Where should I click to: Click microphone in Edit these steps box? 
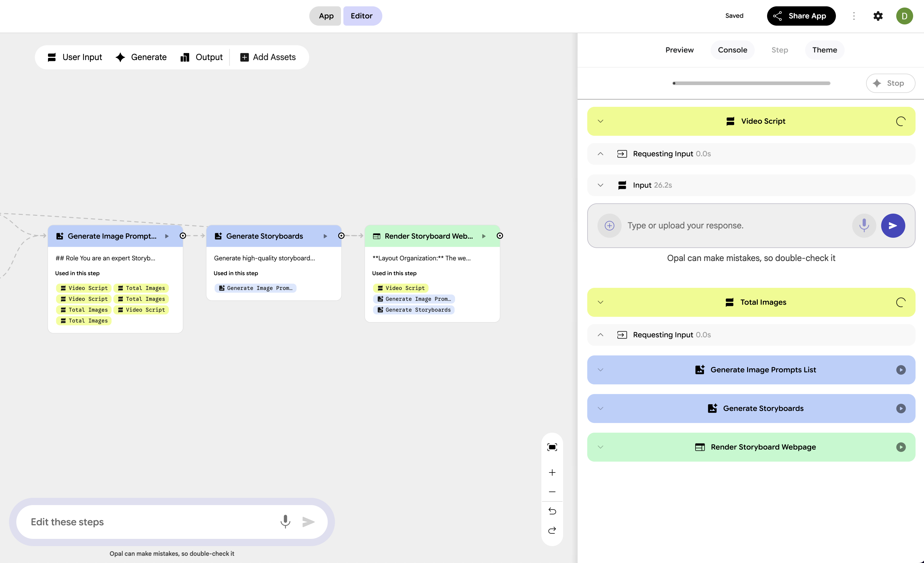285,521
